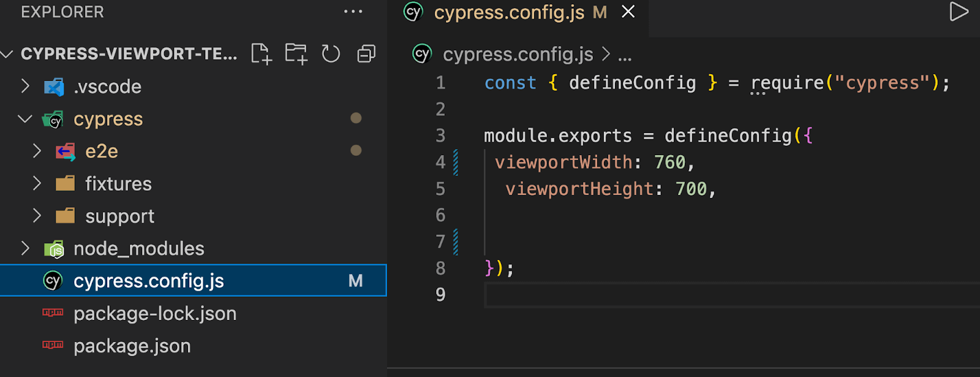
Task: Expand the node_modules folder
Action: [x=26, y=248]
